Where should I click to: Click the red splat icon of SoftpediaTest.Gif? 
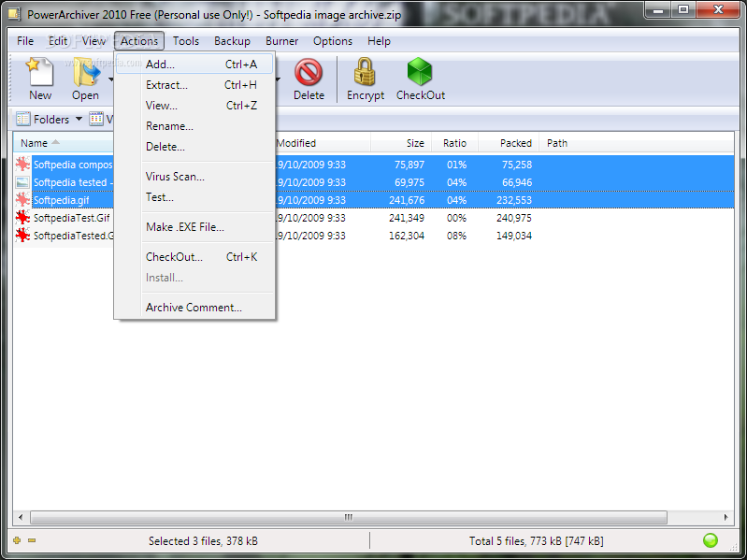pos(22,218)
